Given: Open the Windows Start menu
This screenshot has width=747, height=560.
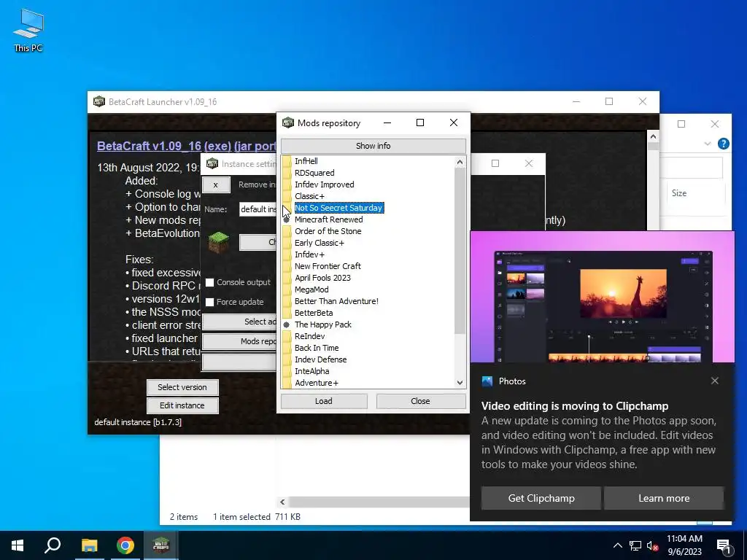Looking at the screenshot, I should tap(18, 545).
